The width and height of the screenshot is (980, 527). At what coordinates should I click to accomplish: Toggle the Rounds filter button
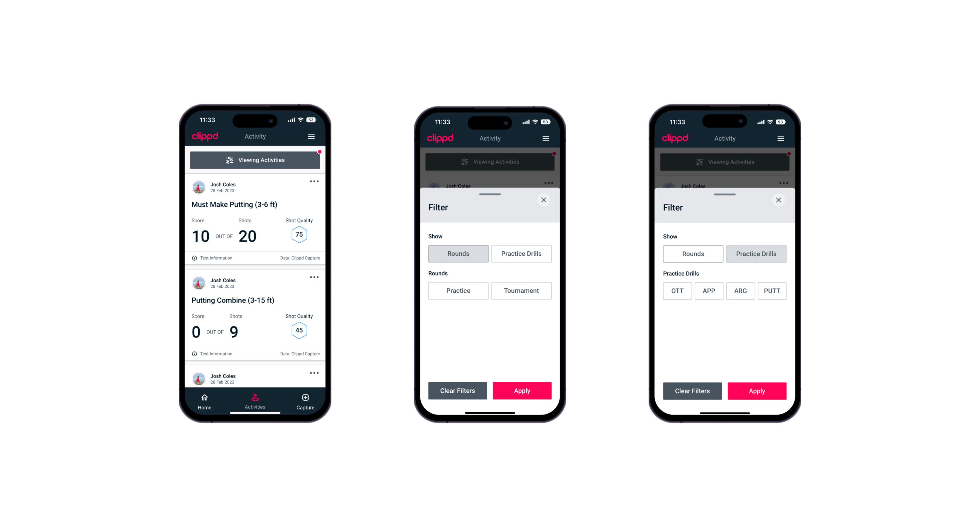coord(459,253)
